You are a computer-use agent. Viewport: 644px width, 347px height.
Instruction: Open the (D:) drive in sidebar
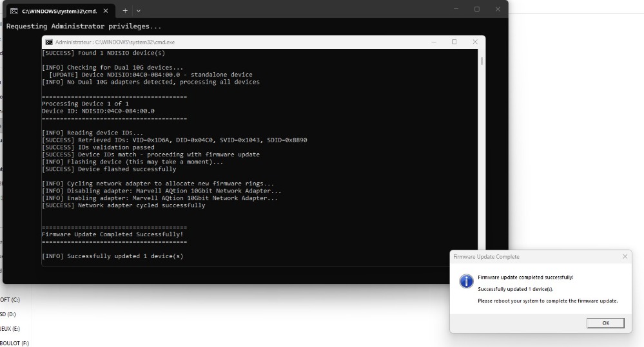coord(8,314)
